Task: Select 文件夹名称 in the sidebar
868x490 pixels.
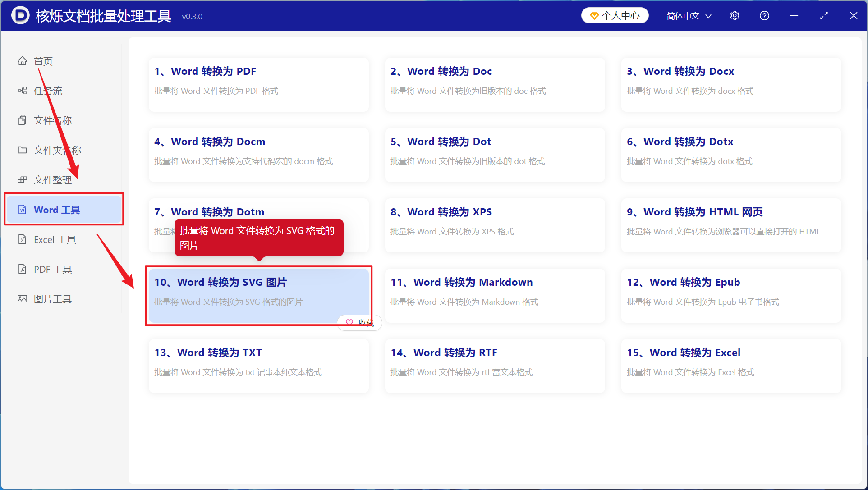Action: click(63, 150)
